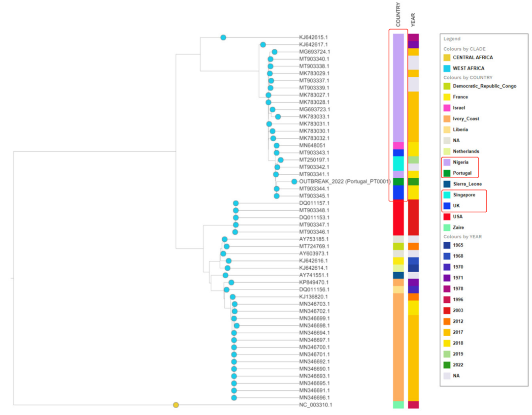Select the Portugal green legend swatch

pyautogui.click(x=447, y=173)
